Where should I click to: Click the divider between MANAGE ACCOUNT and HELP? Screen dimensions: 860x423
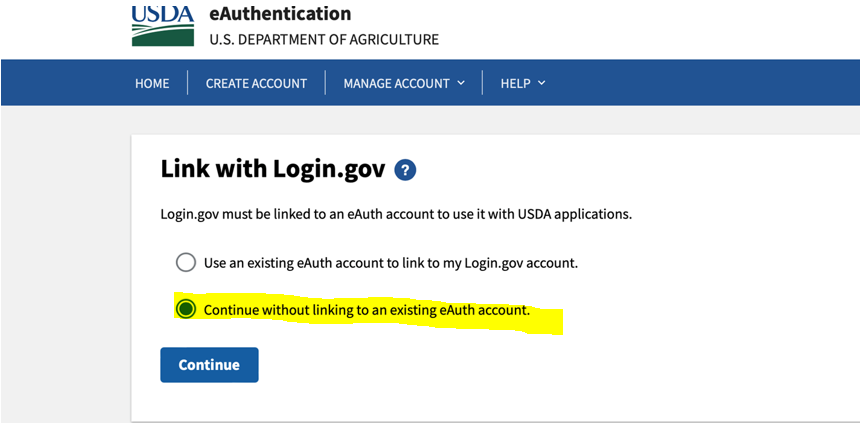482,83
